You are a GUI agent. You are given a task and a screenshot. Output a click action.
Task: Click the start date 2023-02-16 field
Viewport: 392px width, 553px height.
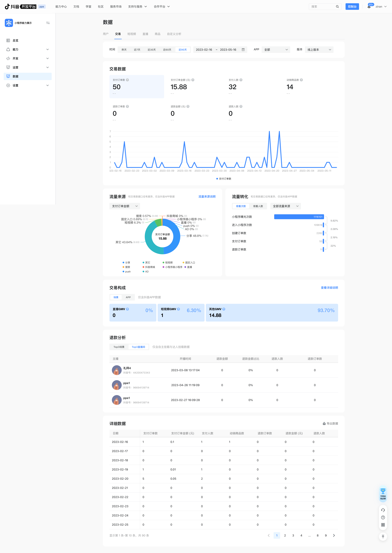click(x=204, y=50)
